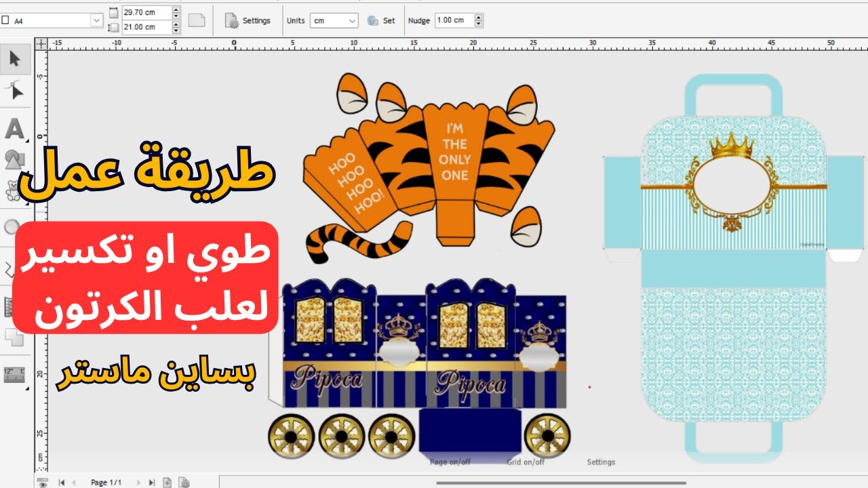The image size is (868, 488).
Task: Go to last page button
Action: pyautogui.click(x=152, y=483)
